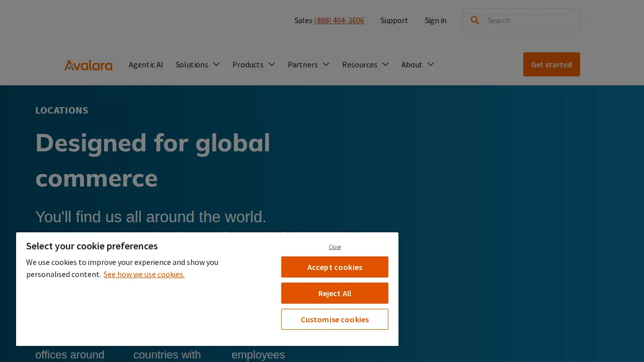Open the Agentic AI menu item
644x362 pixels.
(x=146, y=64)
